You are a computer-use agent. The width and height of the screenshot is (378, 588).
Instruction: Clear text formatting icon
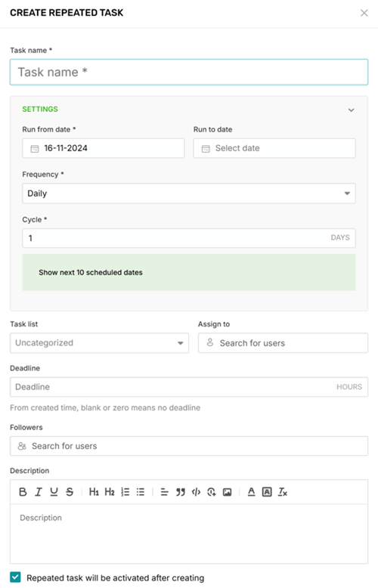[x=283, y=491]
